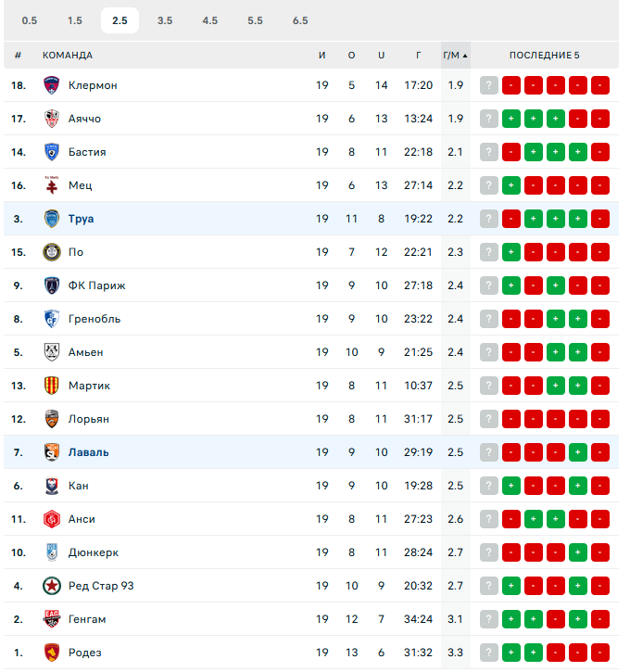630x672 pixels.
Task: Click the Дюнкерк team logo
Action: 52,552
